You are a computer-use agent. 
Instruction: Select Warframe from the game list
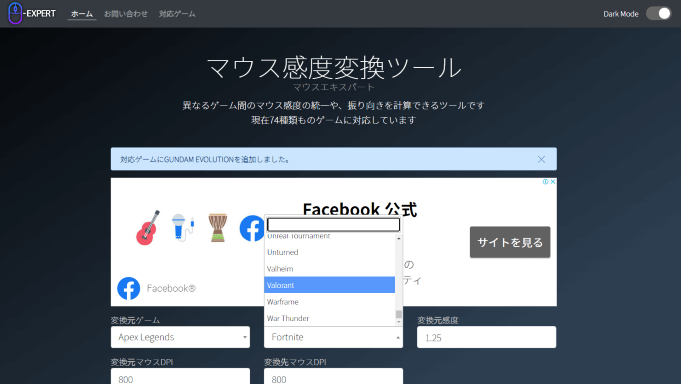(x=329, y=302)
